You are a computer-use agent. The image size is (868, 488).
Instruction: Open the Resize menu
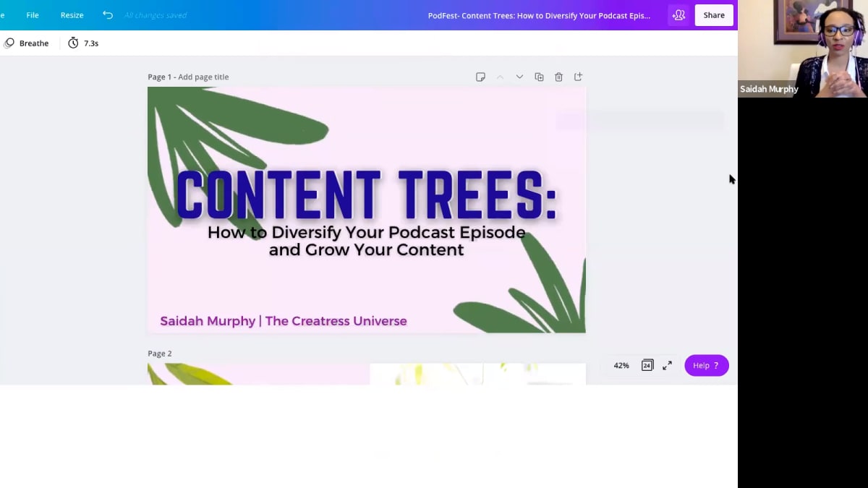click(x=72, y=14)
